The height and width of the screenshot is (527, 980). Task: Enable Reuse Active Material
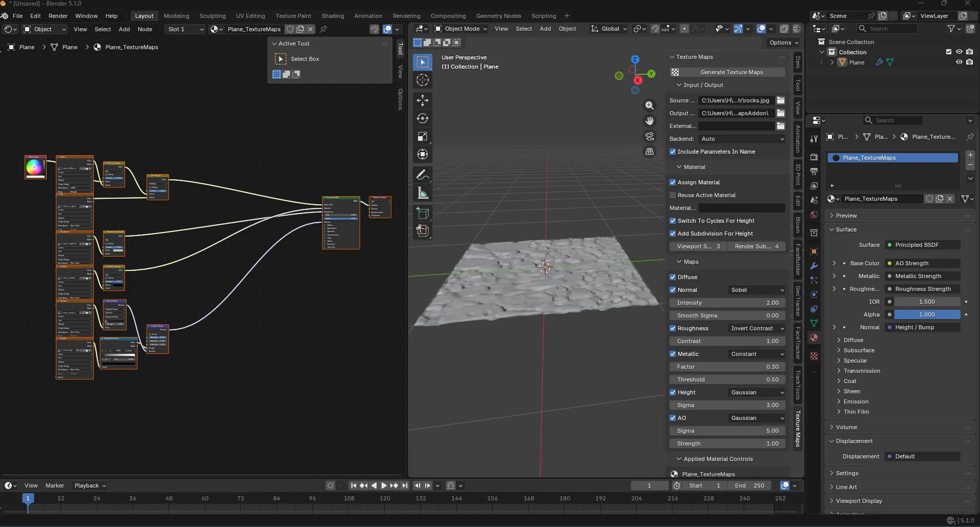point(673,195)
